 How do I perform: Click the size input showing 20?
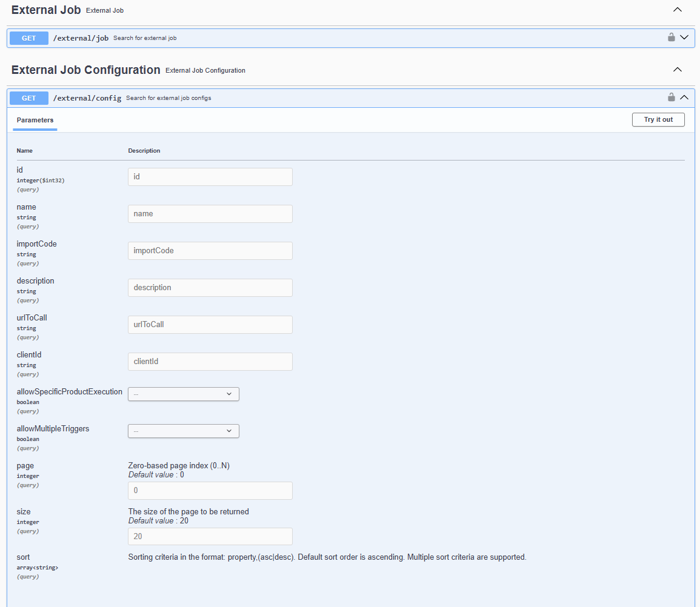[210, 537]
